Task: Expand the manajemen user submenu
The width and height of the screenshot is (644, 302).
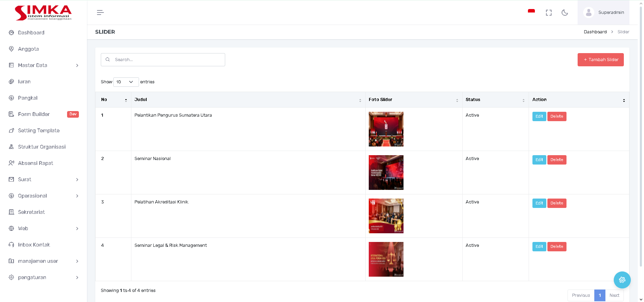Action: point(43,261)
